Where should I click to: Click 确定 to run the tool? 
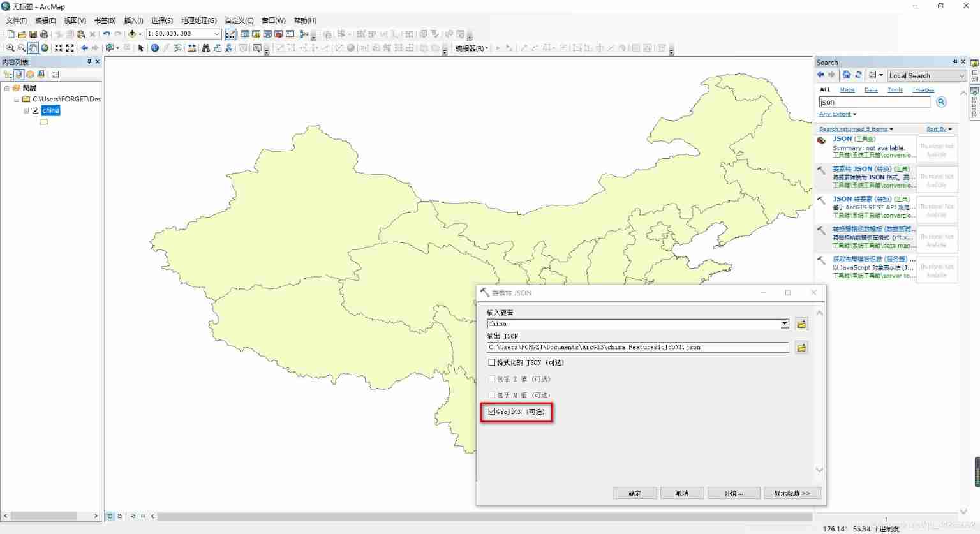click(635, 493)
